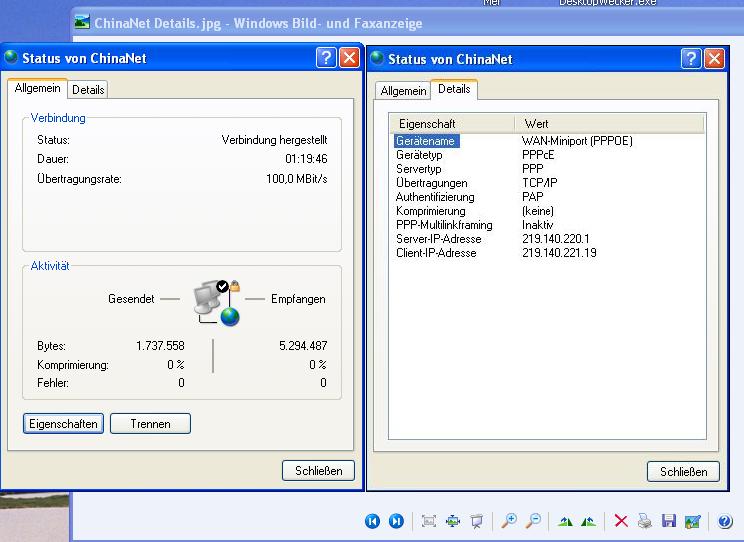Click the TCP/IP value
This screenshot has width=744, height=542.
pos(539,183)
